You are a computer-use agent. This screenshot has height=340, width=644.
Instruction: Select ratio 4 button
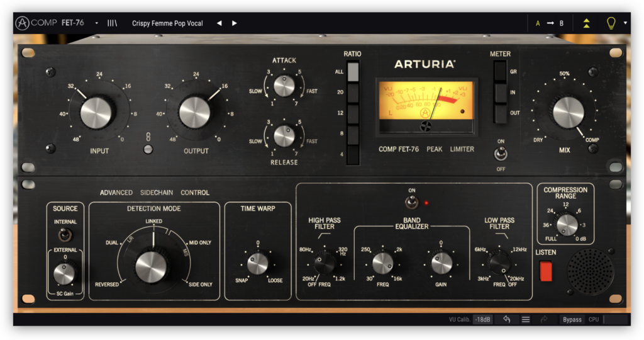[x=353, y=155]
